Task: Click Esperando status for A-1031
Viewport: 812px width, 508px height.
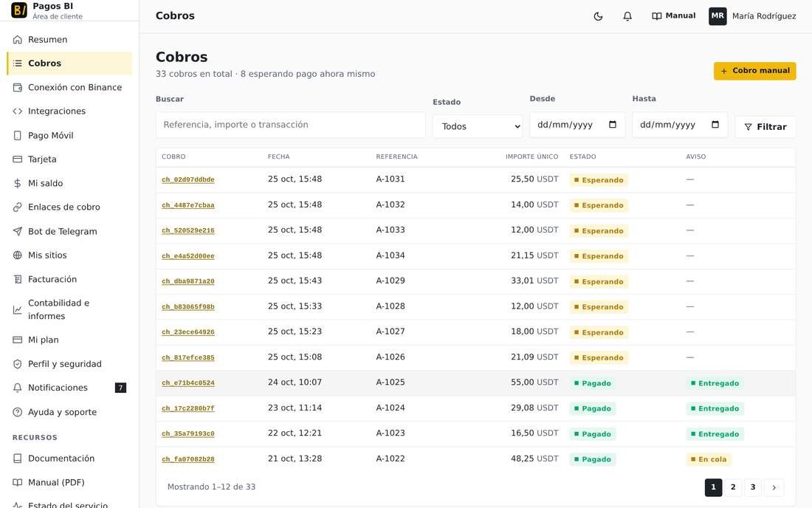Action: 599,179
